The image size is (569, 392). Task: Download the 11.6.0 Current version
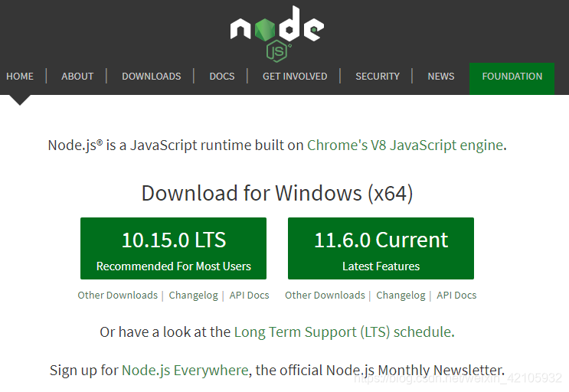click(381, 248)
